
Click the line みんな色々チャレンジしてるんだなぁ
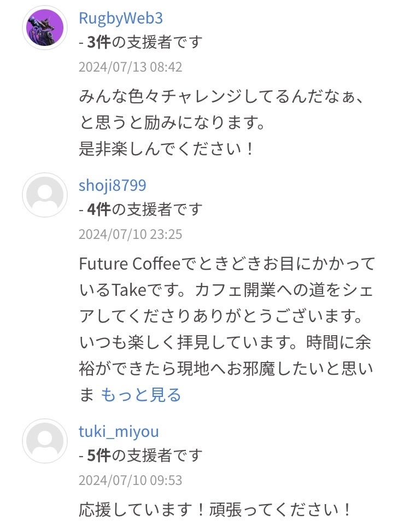pyautogui.click(x=221, y=98)
